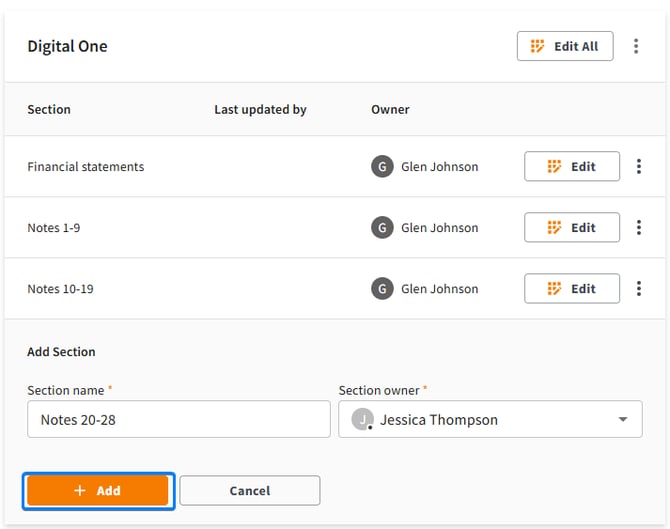Expand the Section owner dropdown arrow

[623, 420]
